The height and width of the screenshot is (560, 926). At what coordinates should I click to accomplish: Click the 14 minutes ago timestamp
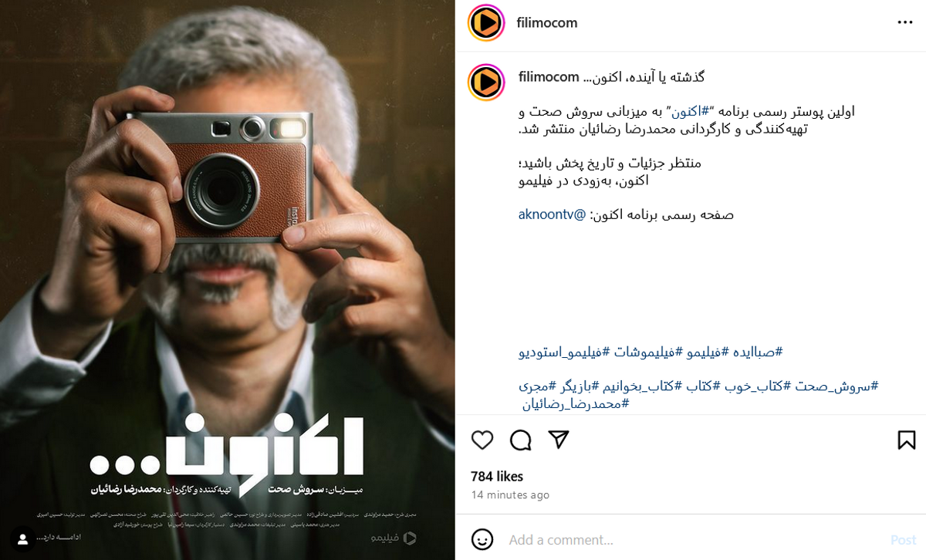click(510, 495)
